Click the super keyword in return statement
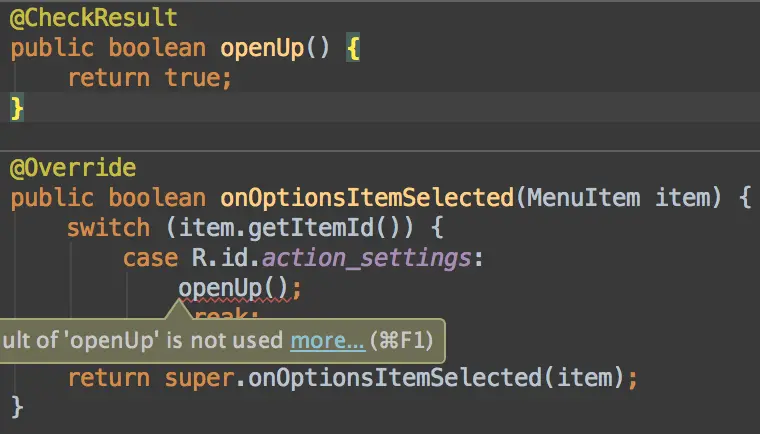 click(x=199, y=378)
